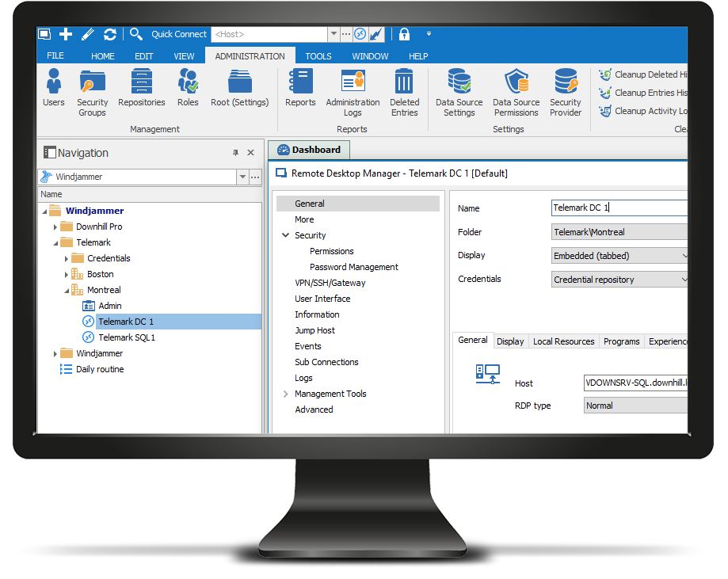Open the Password Management page

click(354, 267)
